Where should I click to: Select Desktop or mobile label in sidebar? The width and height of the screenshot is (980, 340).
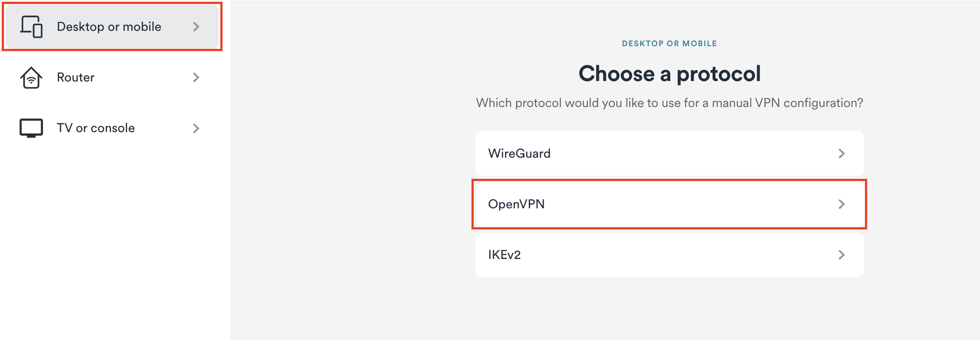[109, 27]
